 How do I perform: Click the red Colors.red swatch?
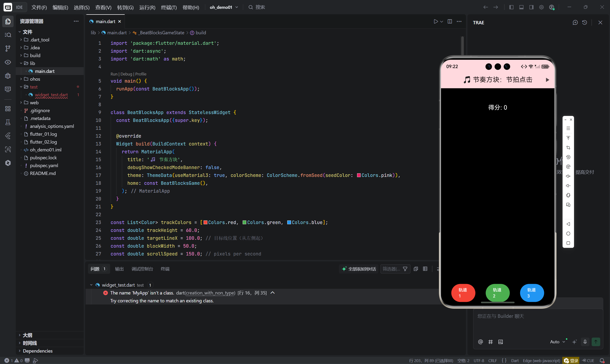205,223
